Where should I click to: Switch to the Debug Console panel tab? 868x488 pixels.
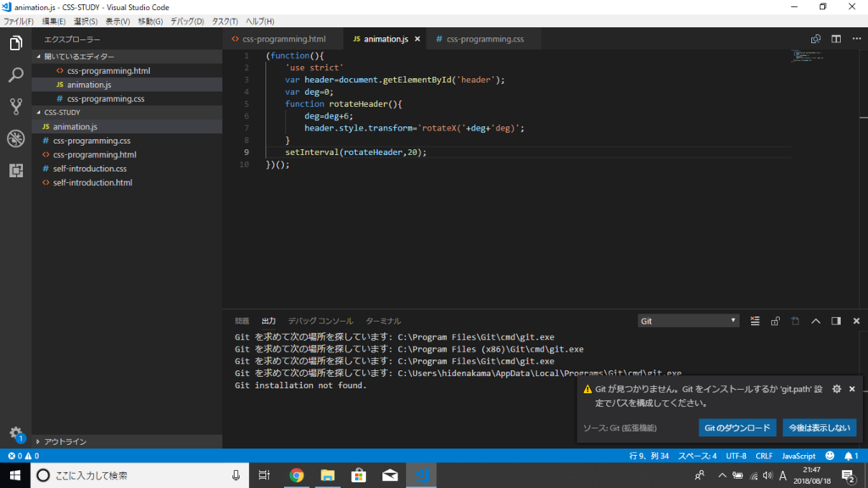[x=320, y=321]
